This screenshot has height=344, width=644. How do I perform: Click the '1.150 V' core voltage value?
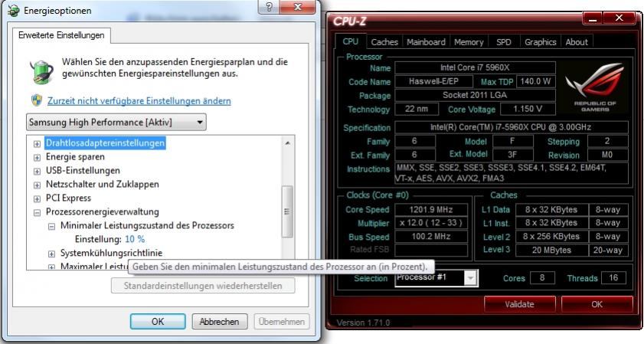[528, 109]
